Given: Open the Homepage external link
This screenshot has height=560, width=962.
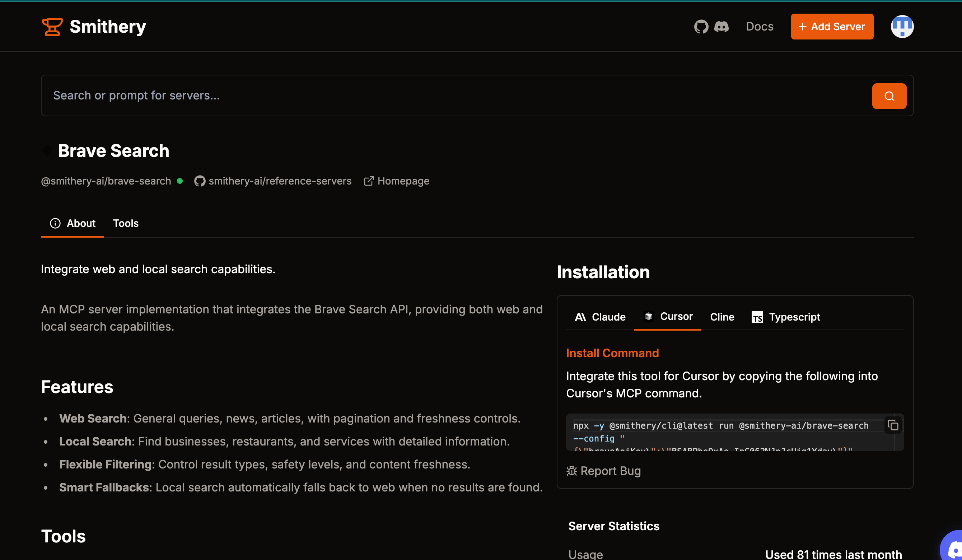Looking at the screenshot, I should click(x=397, y=181).
